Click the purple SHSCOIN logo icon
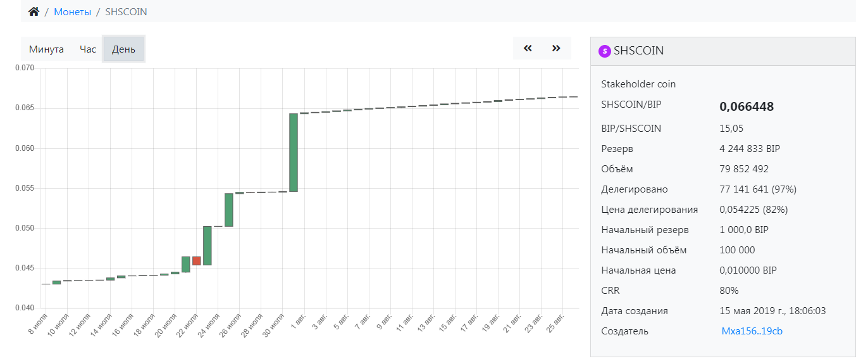This screenshot has width=868, height=361. [x=605, y=51]
